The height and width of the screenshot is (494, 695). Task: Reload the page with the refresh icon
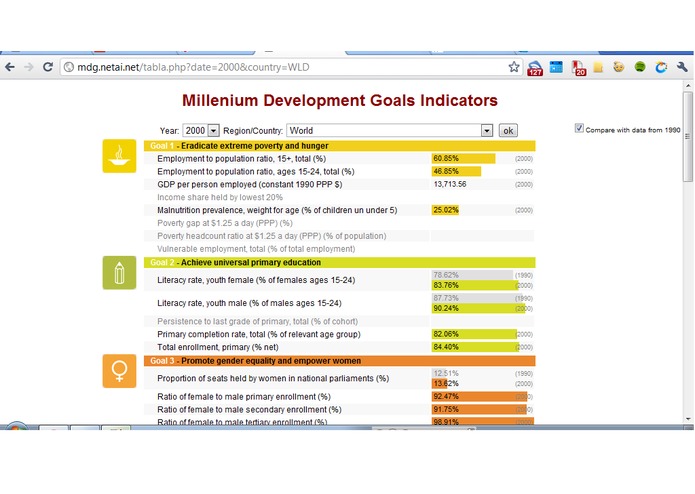[x=48, y=67]
